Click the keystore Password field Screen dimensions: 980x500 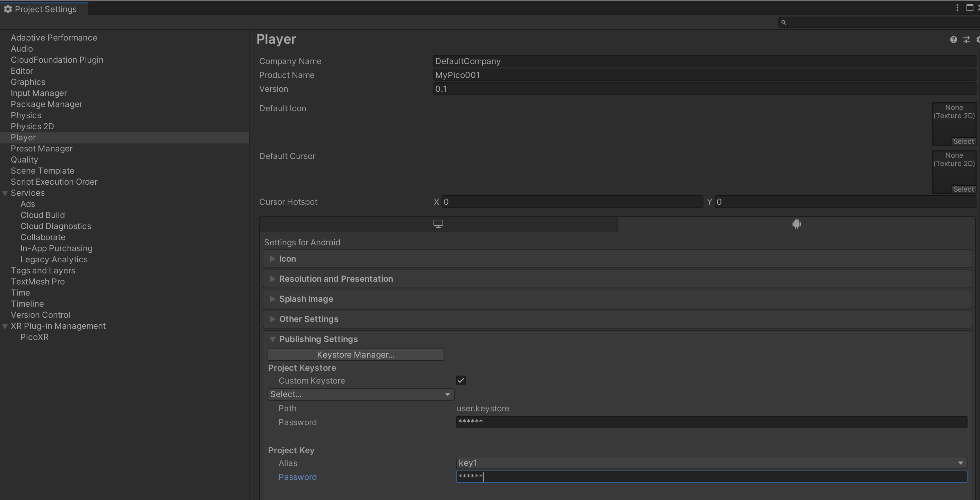711,422
